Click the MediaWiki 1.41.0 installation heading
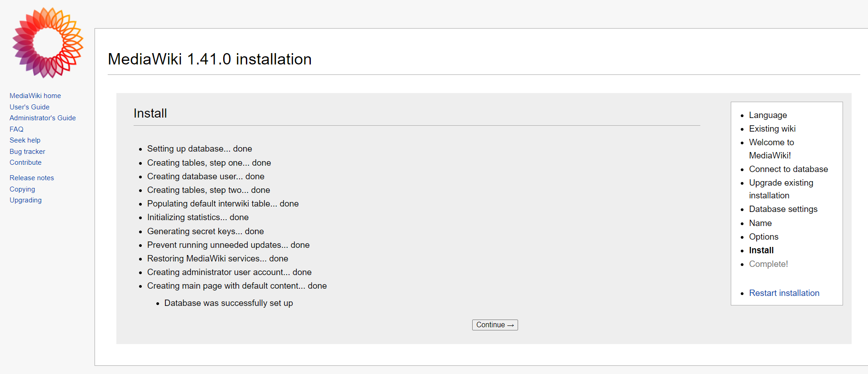The width and height of the screenshot is (868, 374). click(210, 59)
